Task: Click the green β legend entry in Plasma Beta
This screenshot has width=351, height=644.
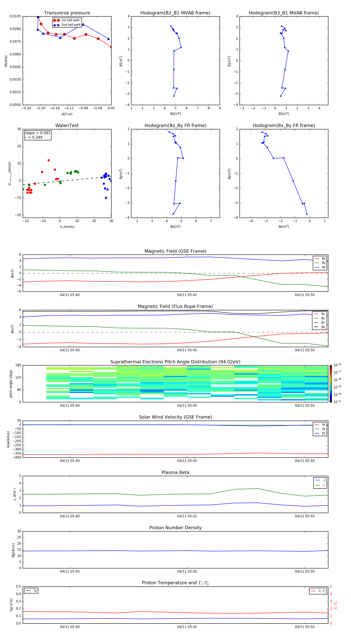Action: pos(320,485)
